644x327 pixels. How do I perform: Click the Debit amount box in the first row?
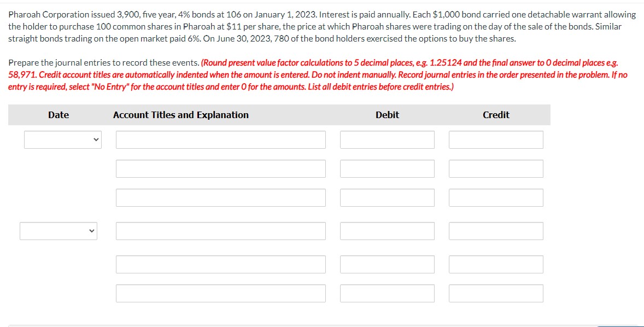tap(387, 139)
